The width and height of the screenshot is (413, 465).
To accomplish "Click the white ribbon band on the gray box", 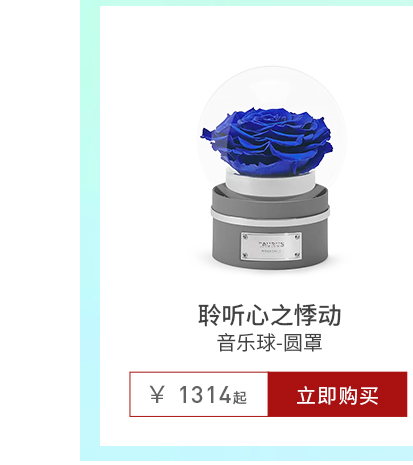I will [x=270, y=217].
